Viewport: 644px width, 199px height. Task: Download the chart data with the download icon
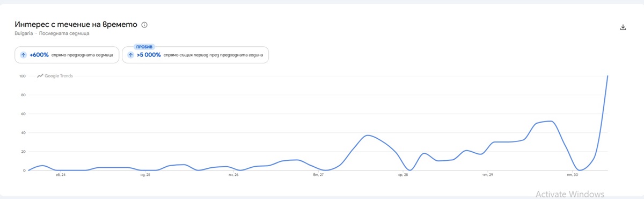[623, 27]
